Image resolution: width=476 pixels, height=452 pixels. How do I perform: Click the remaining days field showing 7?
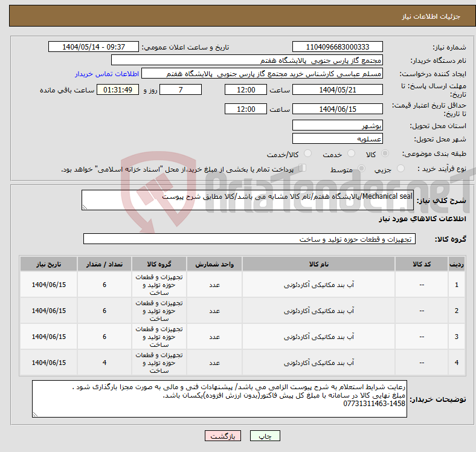pyautogui.click(x=181, y=89)
